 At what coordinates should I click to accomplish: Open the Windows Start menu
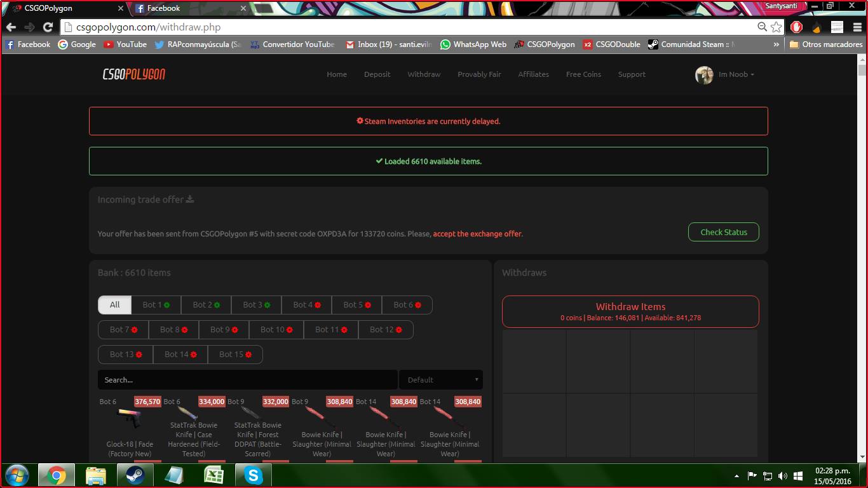[x=17, y=475]
